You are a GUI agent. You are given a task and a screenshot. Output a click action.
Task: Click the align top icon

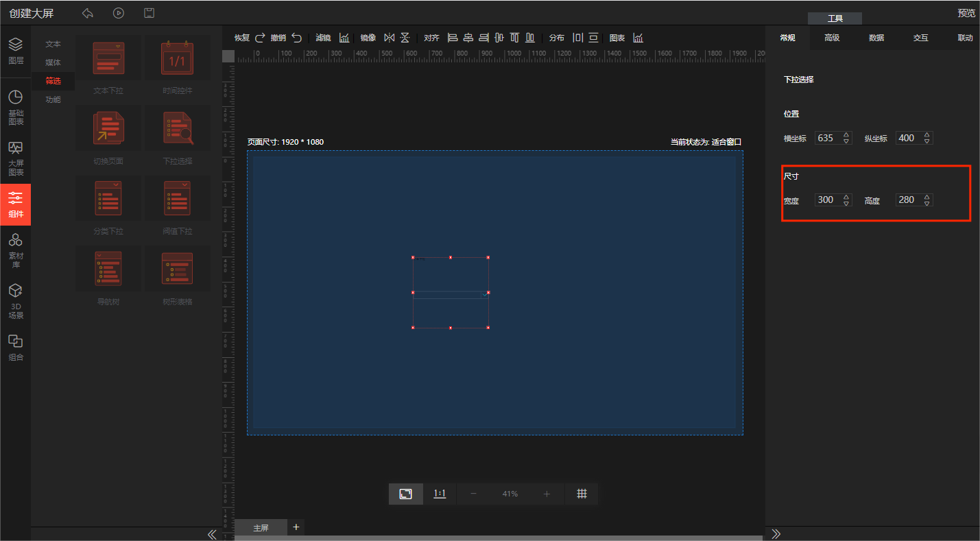(514, 38)
